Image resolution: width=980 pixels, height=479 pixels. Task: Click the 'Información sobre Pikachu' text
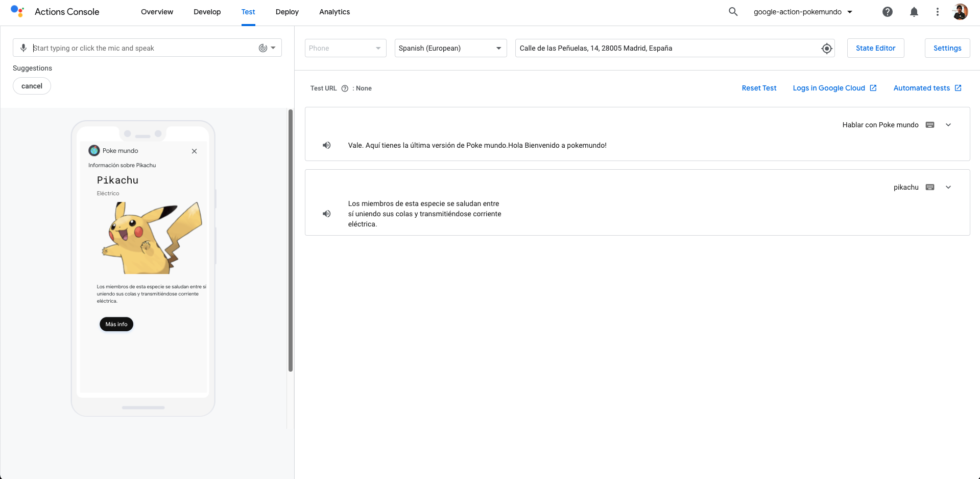click(122, 165)
